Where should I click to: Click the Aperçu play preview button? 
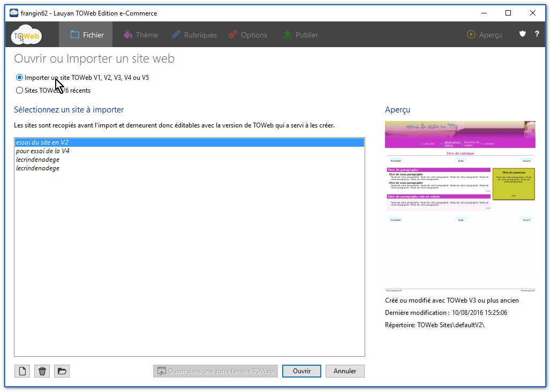point(485,35)
